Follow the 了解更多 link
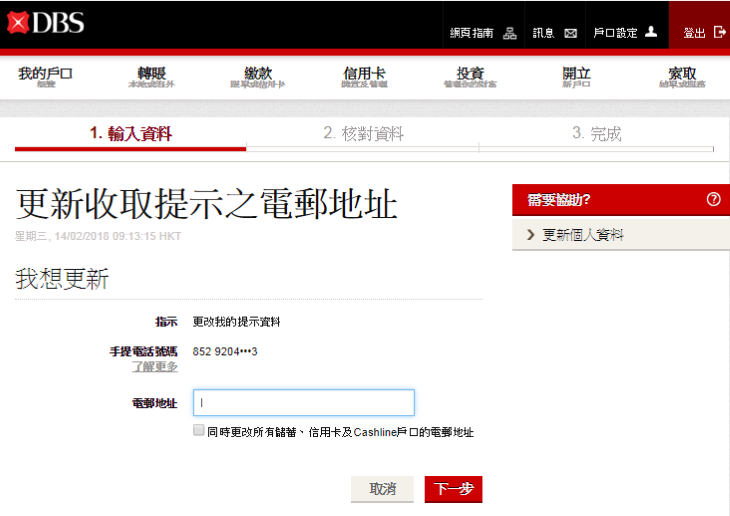730x516 pixels. (x=155, y=367)
